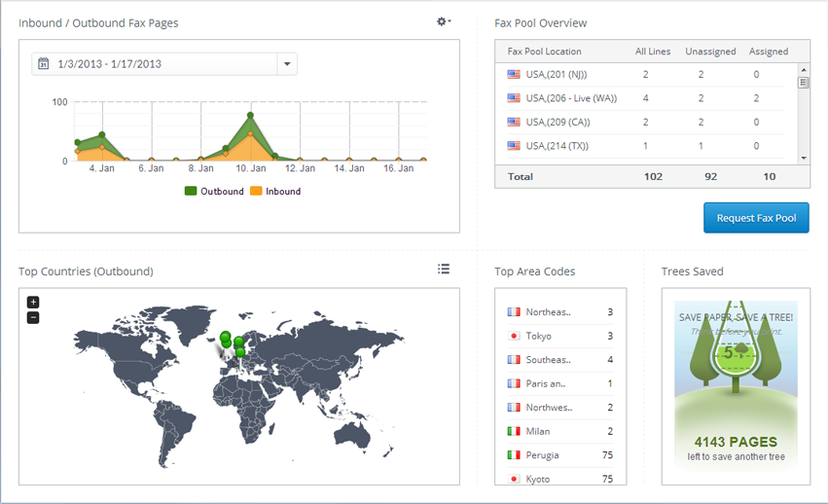Sort by Fax Pool Location column header

click(x=545, y=52)
